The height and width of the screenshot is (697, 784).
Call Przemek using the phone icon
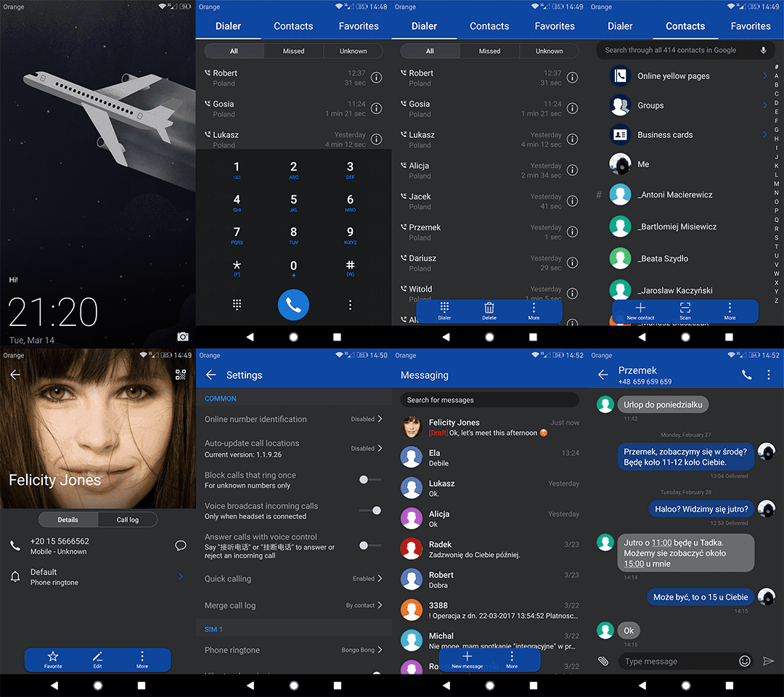point(746,375)
